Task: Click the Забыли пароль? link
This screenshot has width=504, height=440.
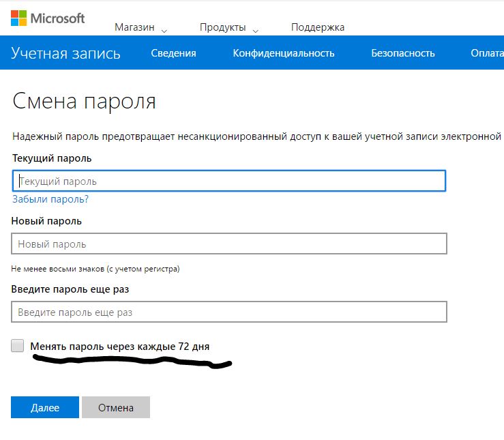Action: point(50,199)
